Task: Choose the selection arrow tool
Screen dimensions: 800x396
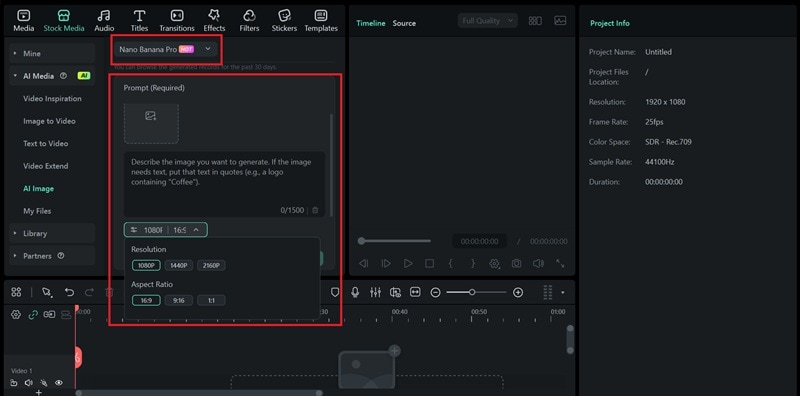Action: click(47, 292)
